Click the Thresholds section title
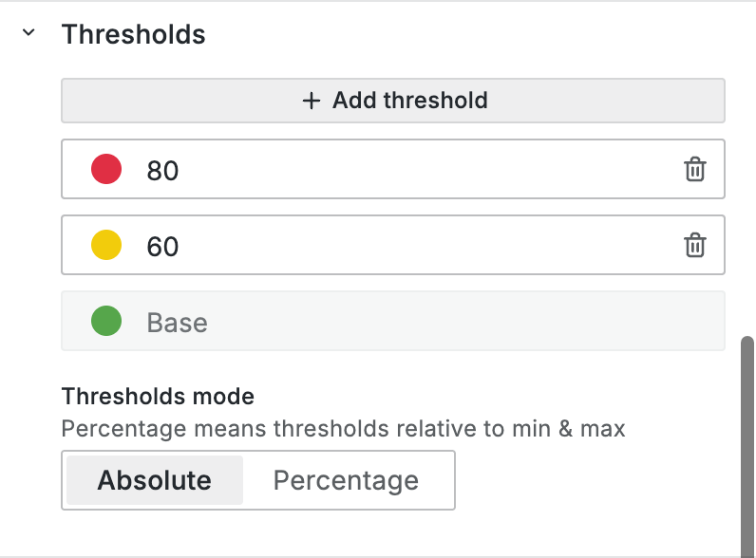 click(x=133, y=34)
